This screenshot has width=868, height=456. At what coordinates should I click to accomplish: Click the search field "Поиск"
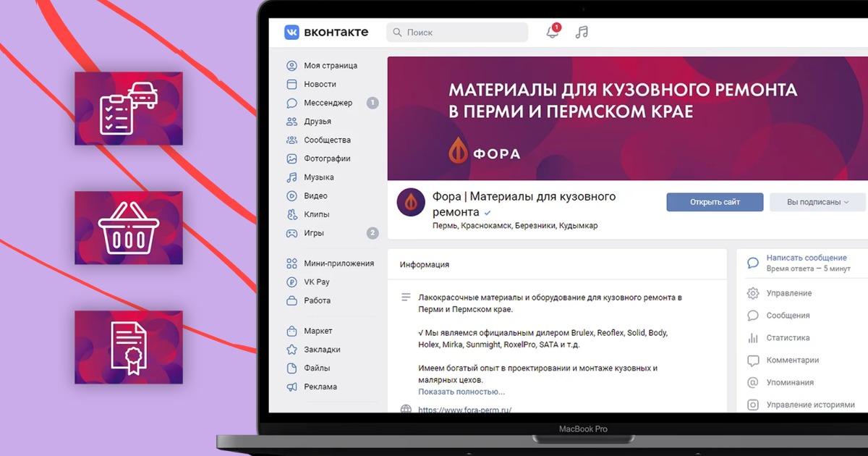(463, 33)
